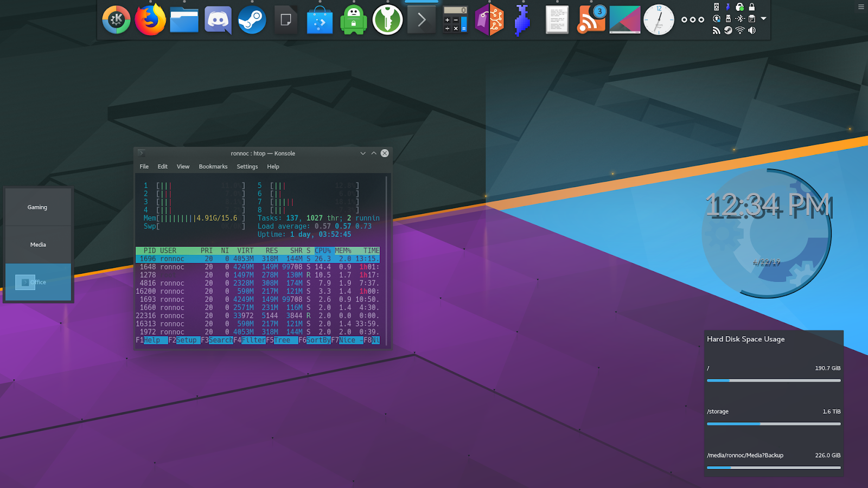Image resolution: width=868 pixels, height=488 pixels.
Task: Click the /storage disk usage bar
Action: click(x=774, y=424)
